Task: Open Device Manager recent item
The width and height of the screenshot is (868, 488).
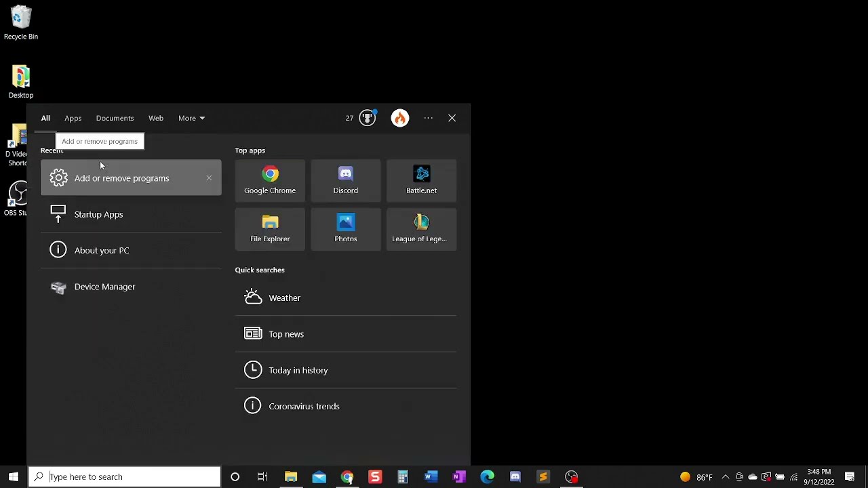Action: pyautogui.click(x=131, y=287)
